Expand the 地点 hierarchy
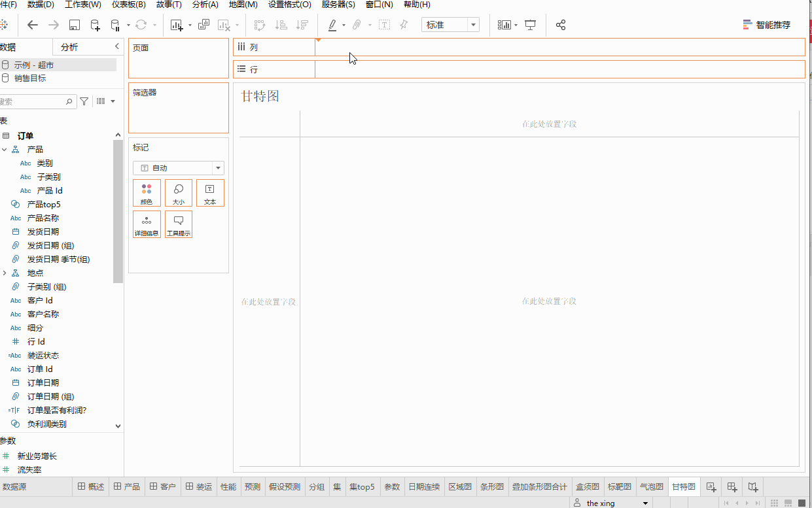Image resolution: width=812 pixels, height=508 pixels. point(5,273)
